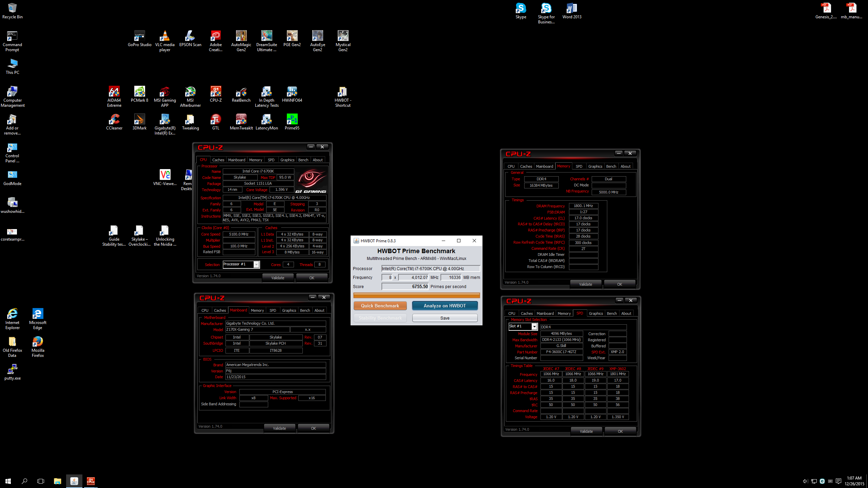Expand Processor #1 selection dropdown

[x=256, y=264]
